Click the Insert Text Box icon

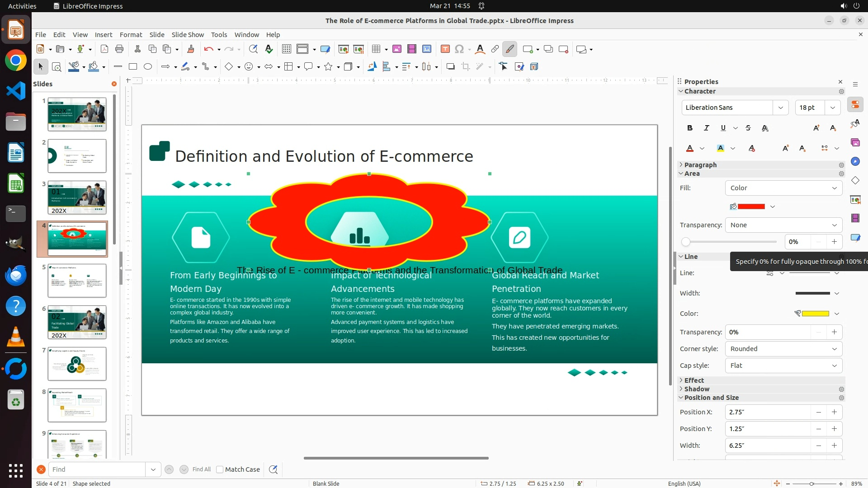pyautogui.click(x=445, y=49)
